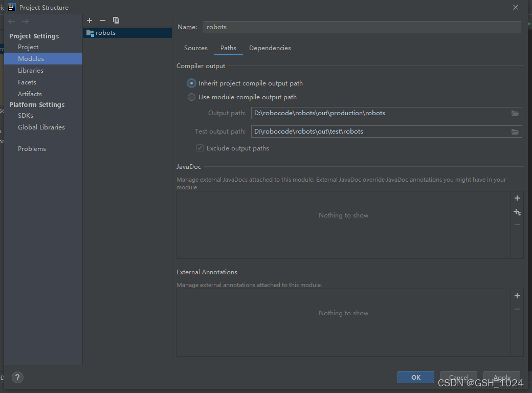The image size is (532, 393).
Task: Click the Apply button
Action: [502, 377]
